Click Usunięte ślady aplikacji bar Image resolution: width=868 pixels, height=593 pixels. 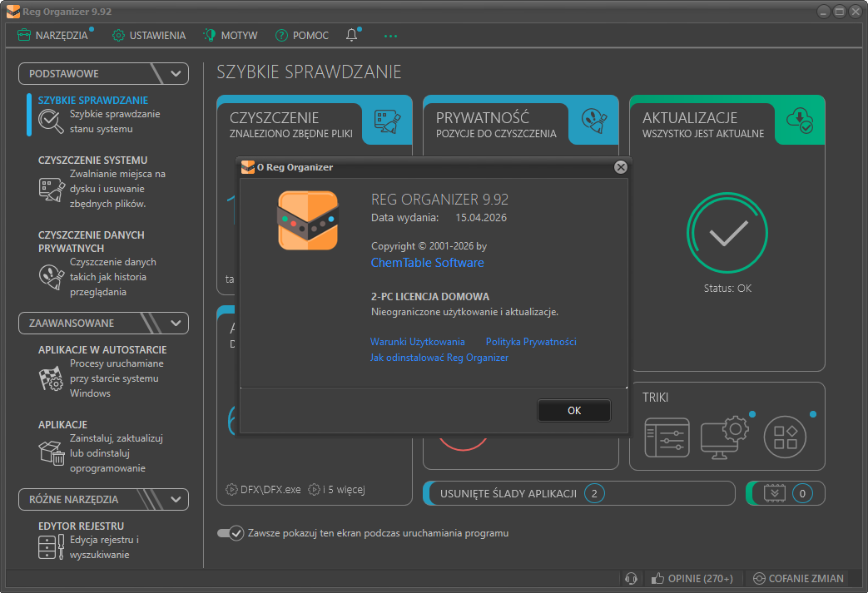pos(579,493)
